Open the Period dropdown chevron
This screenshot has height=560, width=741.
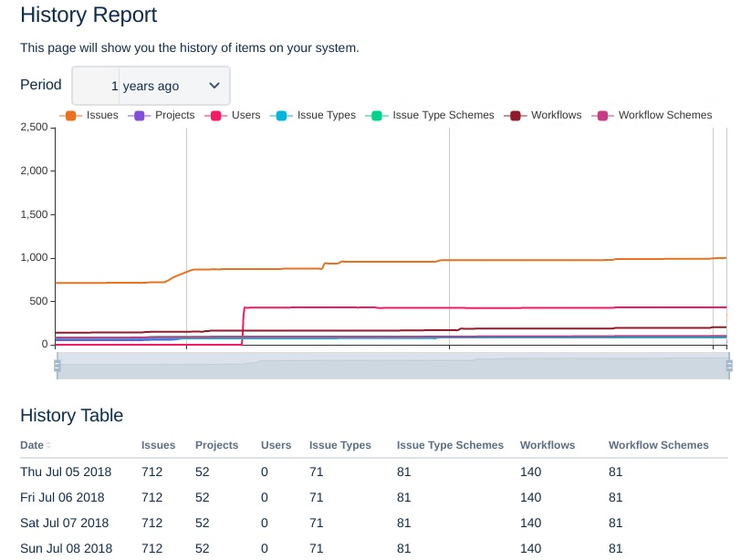click(x=214, y=86)
